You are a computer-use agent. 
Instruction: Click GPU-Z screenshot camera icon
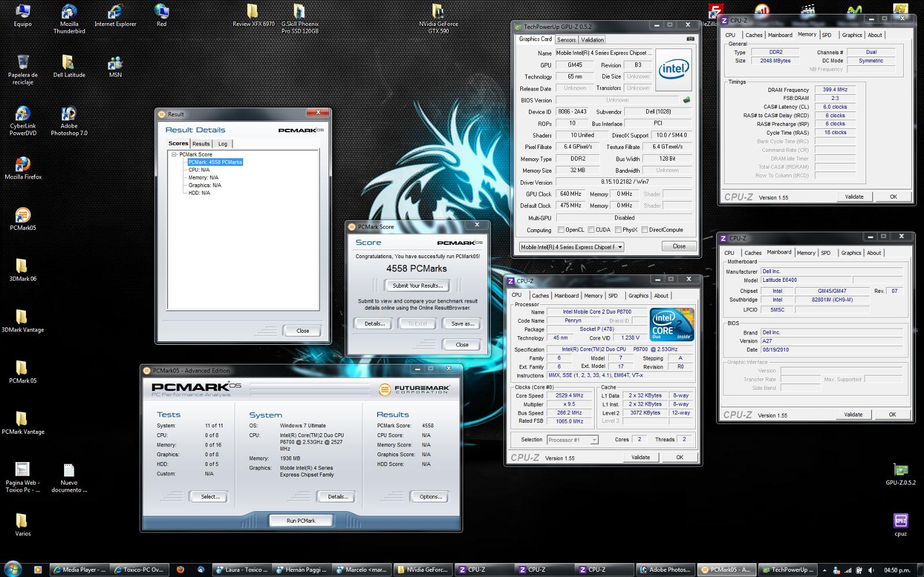click(x=690, y=39)
